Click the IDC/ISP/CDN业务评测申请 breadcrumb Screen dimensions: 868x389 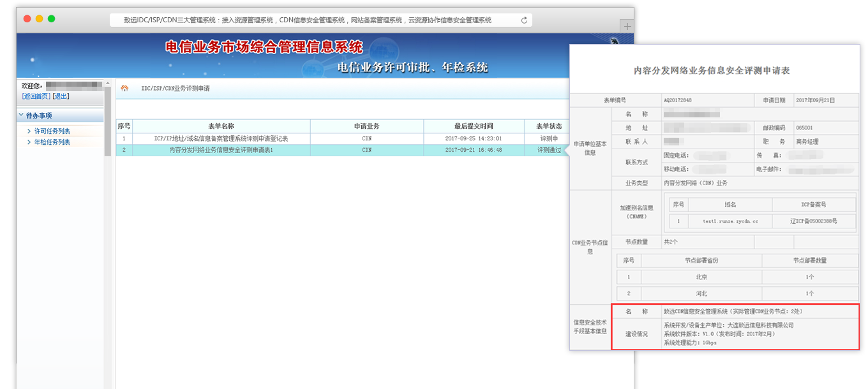coord(176,89)
